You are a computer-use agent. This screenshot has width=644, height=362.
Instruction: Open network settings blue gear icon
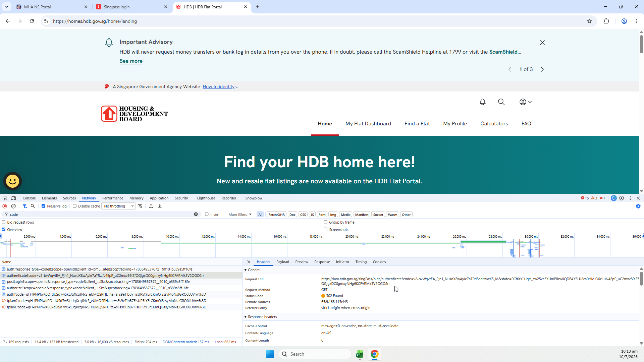coord(638,206)
